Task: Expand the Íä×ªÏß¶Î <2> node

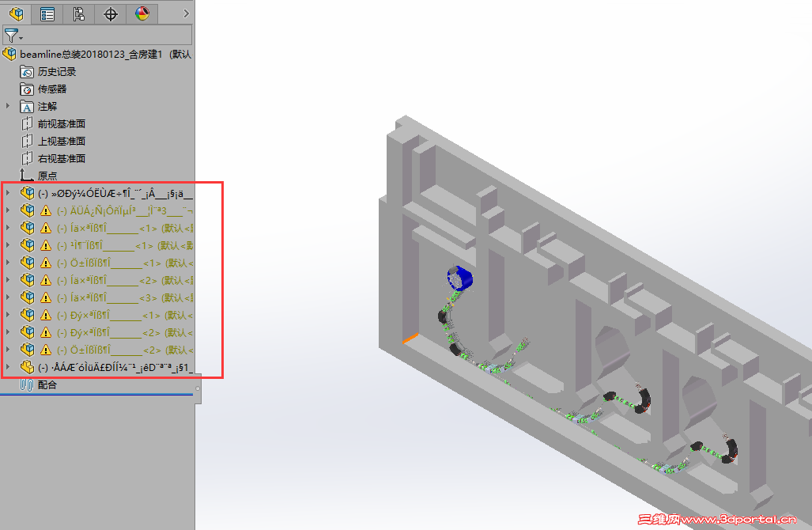Action: coord(8,280)
